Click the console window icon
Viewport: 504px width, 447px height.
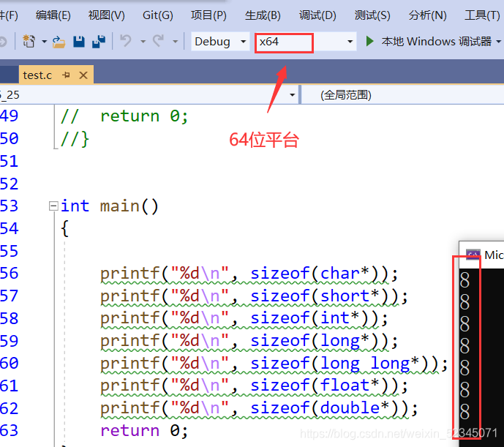[473, 255]
